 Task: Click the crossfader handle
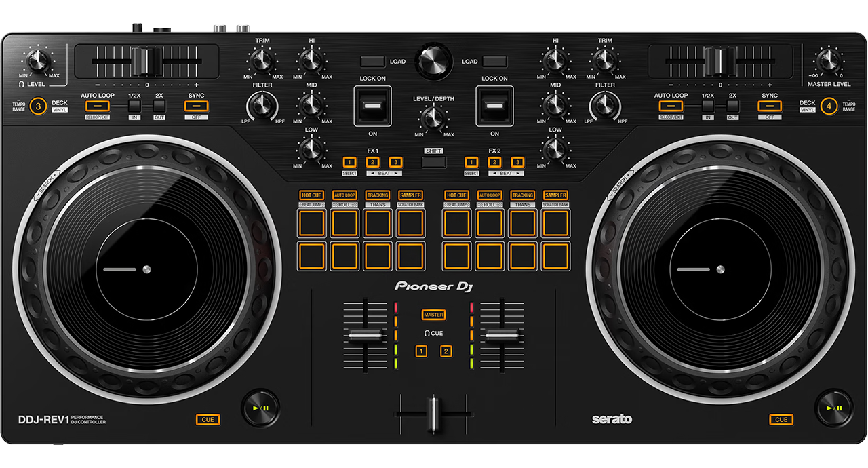click(433, 413)
